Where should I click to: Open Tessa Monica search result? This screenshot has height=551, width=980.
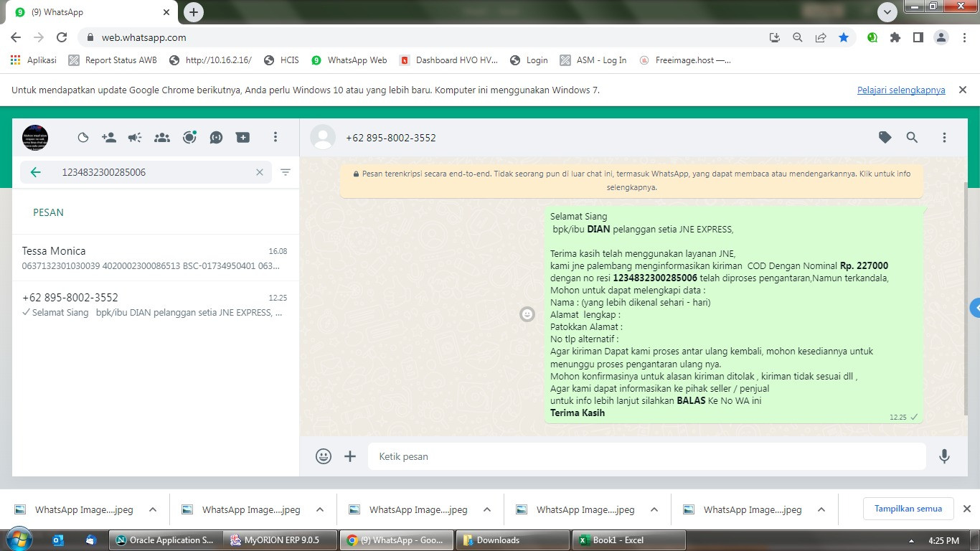156,258
